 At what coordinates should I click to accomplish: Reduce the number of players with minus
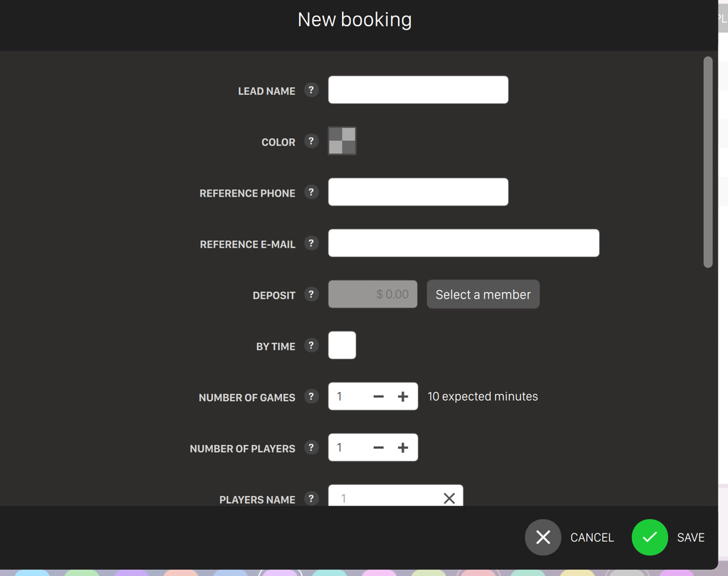379,447
